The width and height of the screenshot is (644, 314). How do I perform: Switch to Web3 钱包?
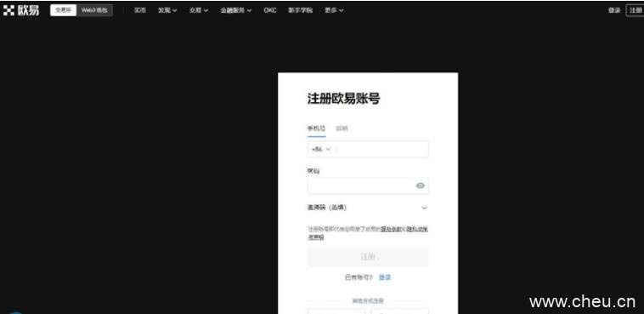(x=94, y=10)
